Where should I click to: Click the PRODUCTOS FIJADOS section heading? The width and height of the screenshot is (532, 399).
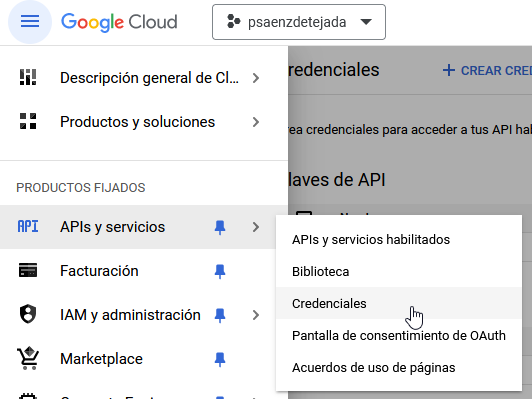click(81, 187)
